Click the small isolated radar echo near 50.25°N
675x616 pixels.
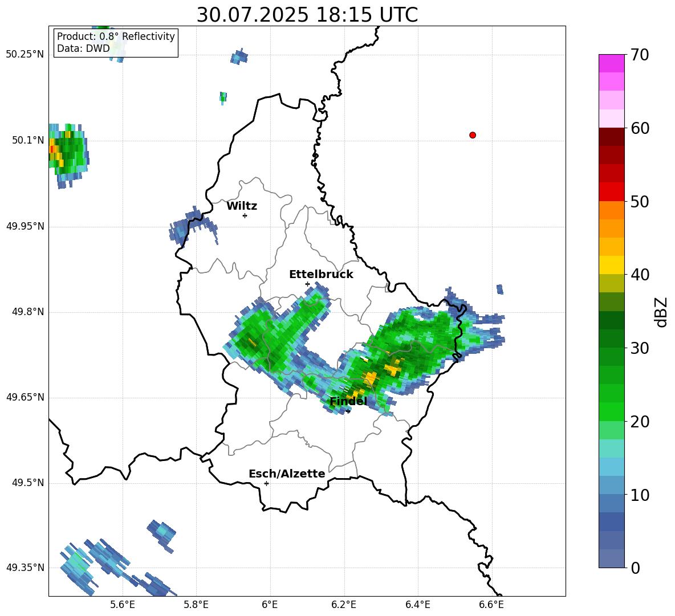click(239, 57)
